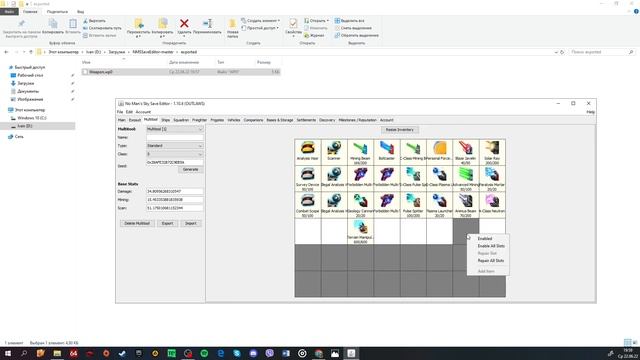Select the Survey Device item slot
This screenshot has height=360, width=640.
point(308,178)
